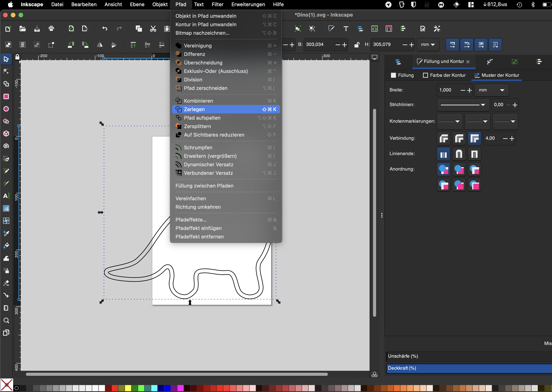The image size is (552, 392).
Task: Open the end Knotenmarkierungen marker dropdown
Action: tap(505, 121)
